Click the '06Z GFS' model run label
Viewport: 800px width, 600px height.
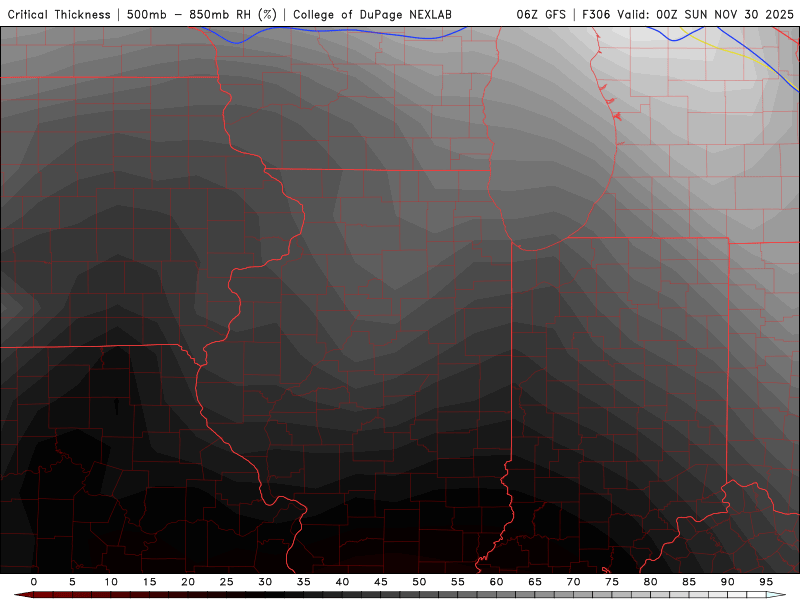pyautogui.click(x=541, y=15)
